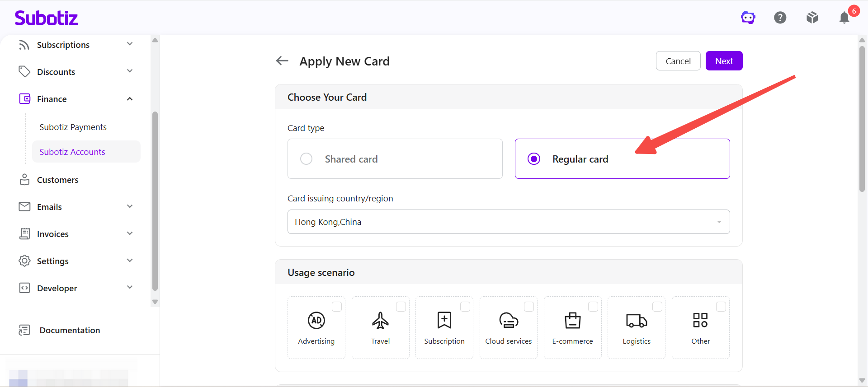Screen dimensions: 868x387
Task: Expand the Discounts menu chevron
Action: [x=130, y=71]
